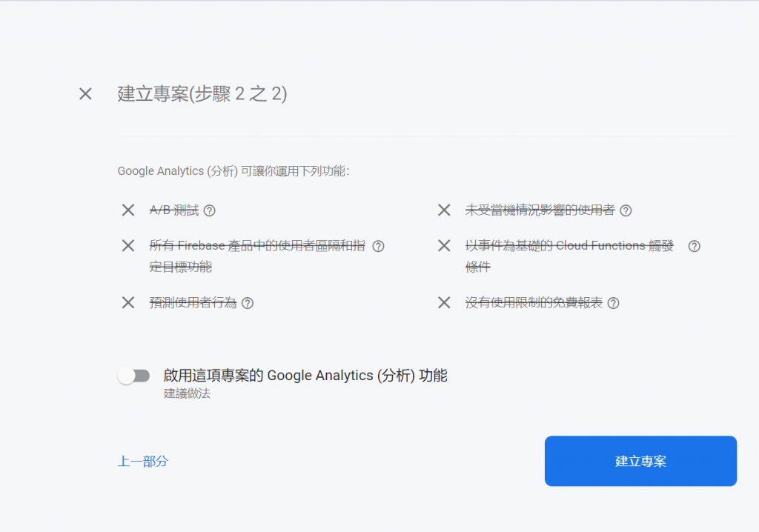This screenshot has height=532, width=759.
Task: Open help icon next to 預測使用者行為
Action: coord(248,303)
